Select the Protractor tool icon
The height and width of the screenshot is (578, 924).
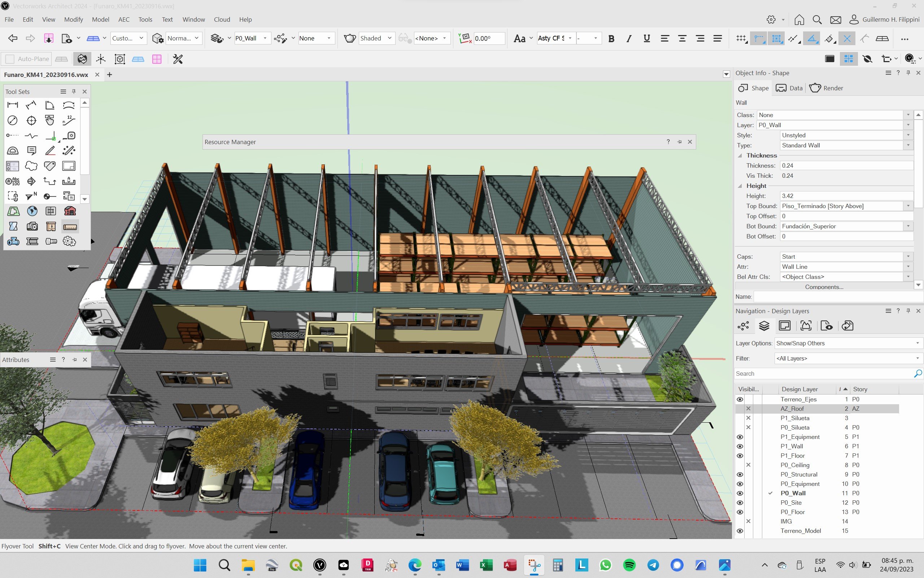[13, 151]
